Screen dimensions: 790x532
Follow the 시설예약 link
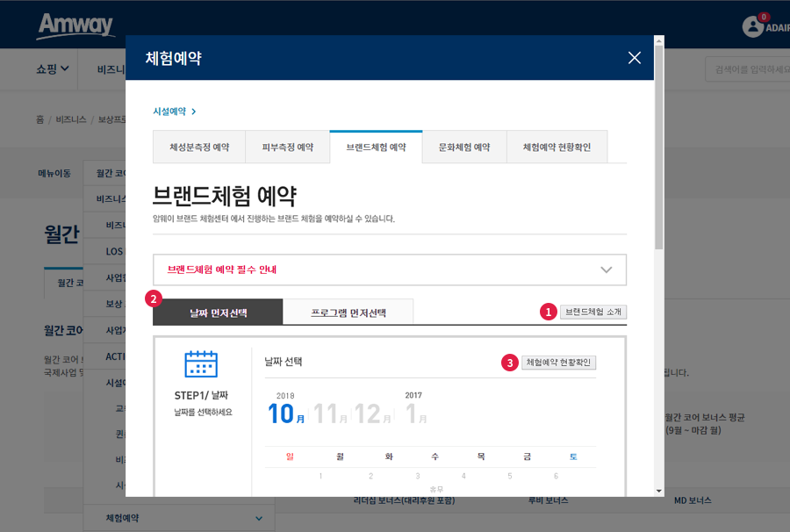pyautogui.click(x=175, y=111)
